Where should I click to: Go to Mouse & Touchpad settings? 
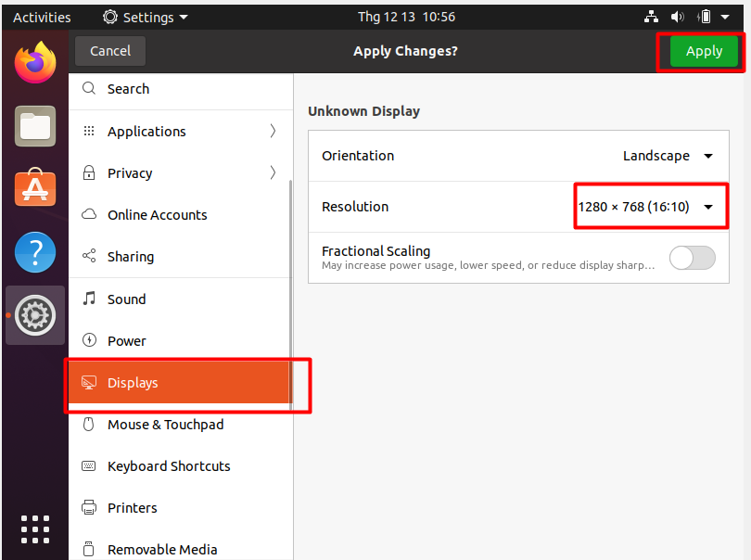(165, 425)
